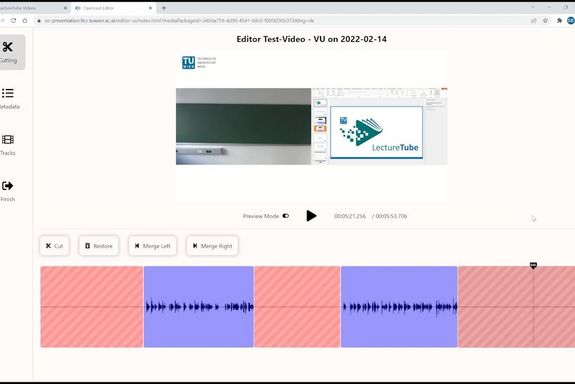
Task: Click the Merge Right button
Action: pyautogui.click(x=212, y=246)
